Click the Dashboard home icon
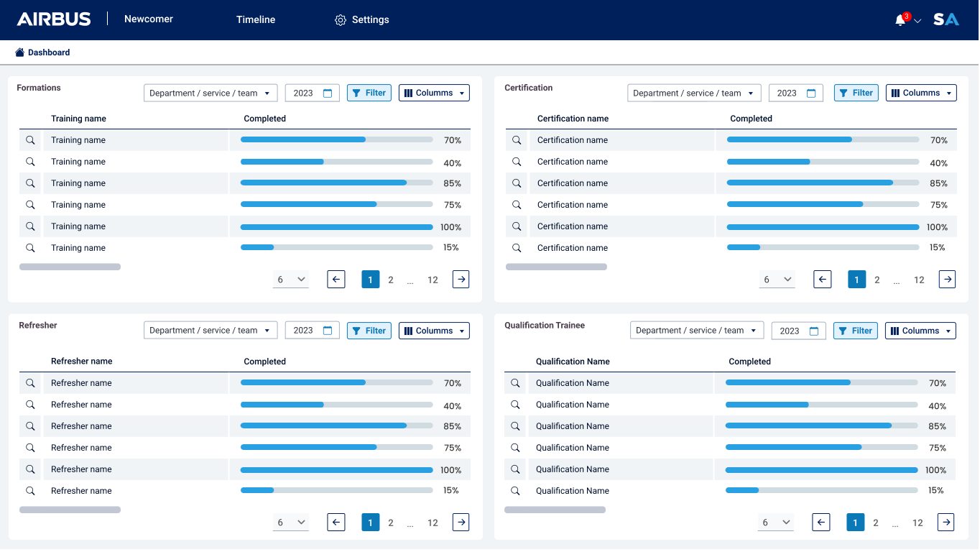Screen dimensions: 980x552 (20, 52)
